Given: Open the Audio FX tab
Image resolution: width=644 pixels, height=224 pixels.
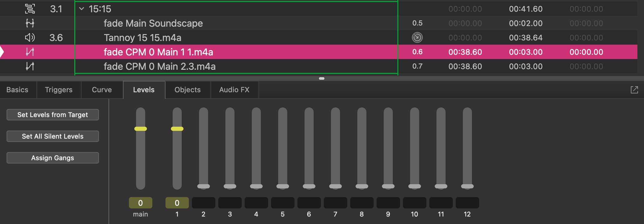Looking at the screenshot, I should (x=234, y=90).
